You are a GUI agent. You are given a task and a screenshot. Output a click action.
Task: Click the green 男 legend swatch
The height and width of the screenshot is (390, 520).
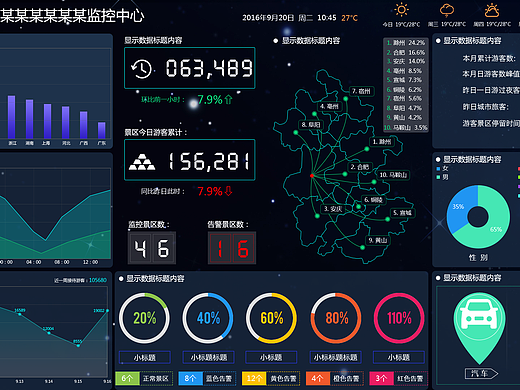tap(438, 177)
